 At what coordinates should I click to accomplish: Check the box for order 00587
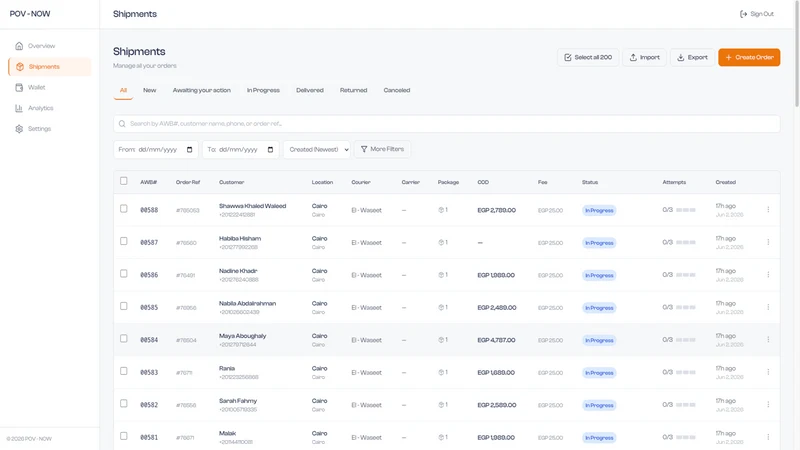point(123,241)
